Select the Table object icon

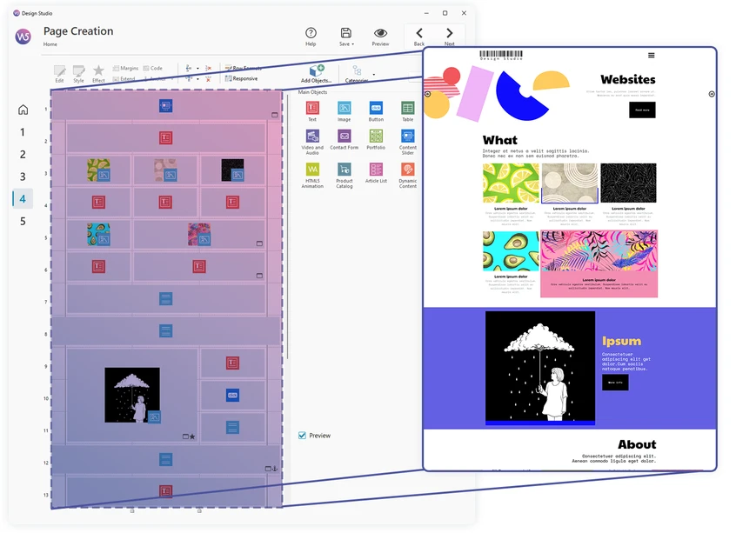407,108
